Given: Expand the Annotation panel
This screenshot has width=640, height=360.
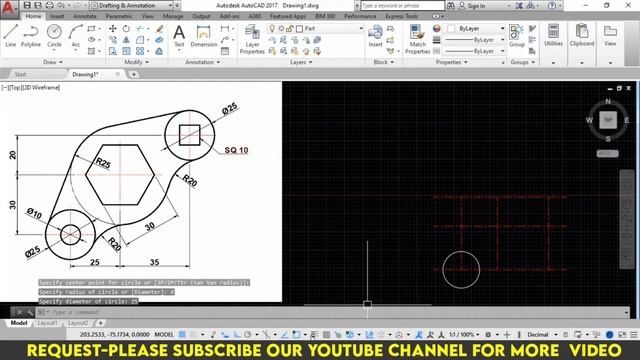Looking at the screenshot, I should [203, 62].
